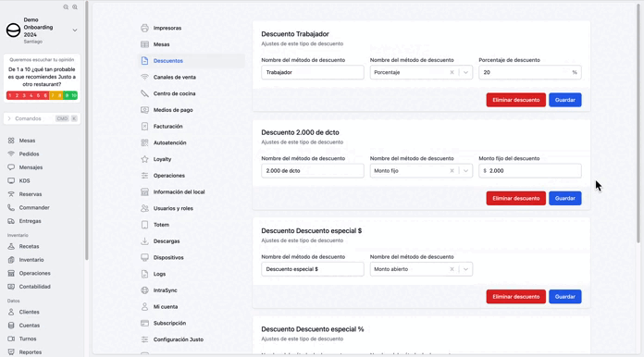This screenshot has width=644, height=357.
Task: Click the Medios de pago icon
Action: (x=144, y=110)
